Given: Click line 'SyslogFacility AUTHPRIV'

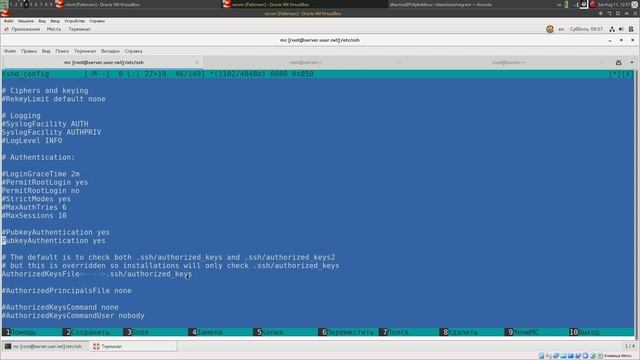Looking at the screenshot, I should [51, 132].
